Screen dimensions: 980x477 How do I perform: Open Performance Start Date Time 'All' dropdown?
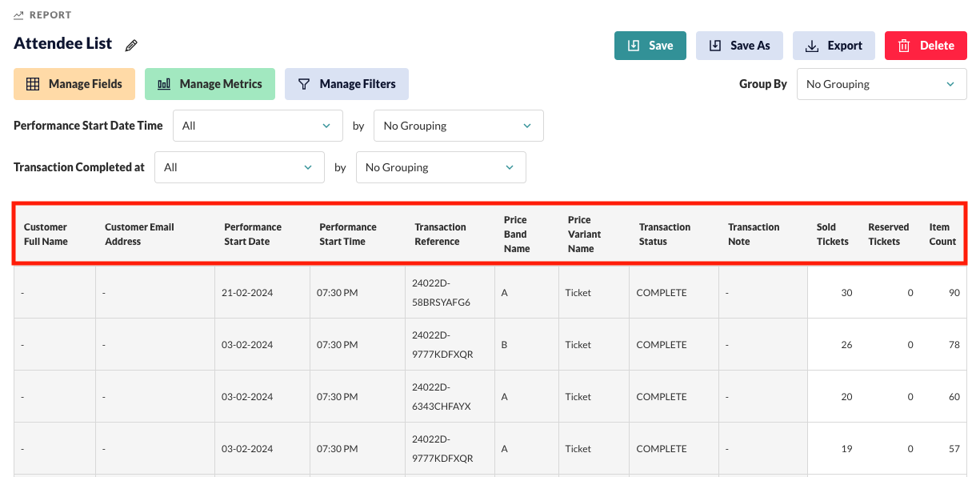258,126
